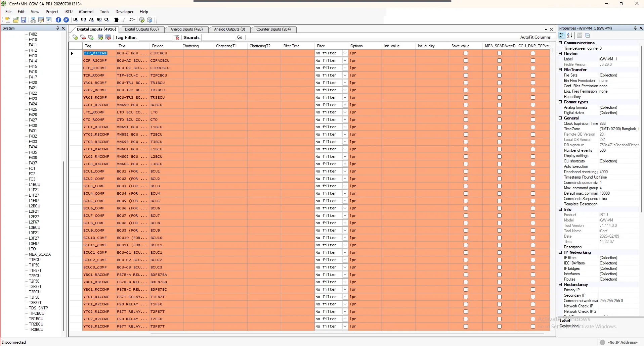This screenshot has width=644, height=346.
Task: Click in the Search field
Action: pyautogui.click(x=218, y=37)
